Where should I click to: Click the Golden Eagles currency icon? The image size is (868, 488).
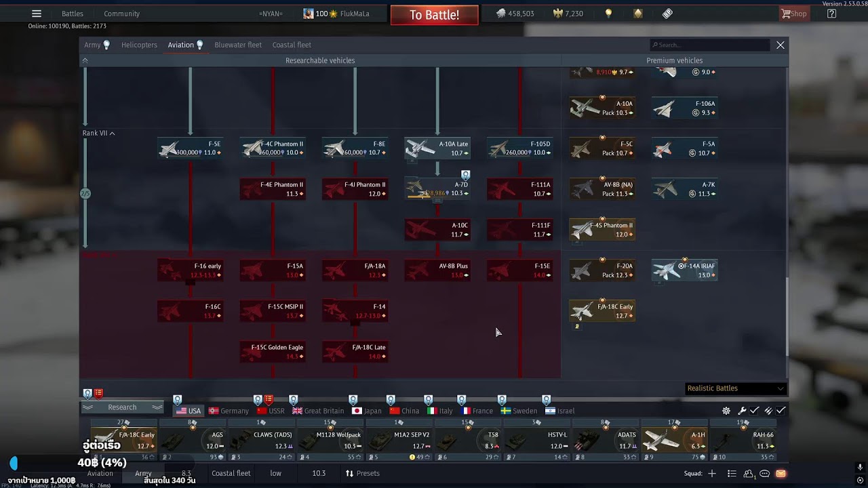point(559,14)
